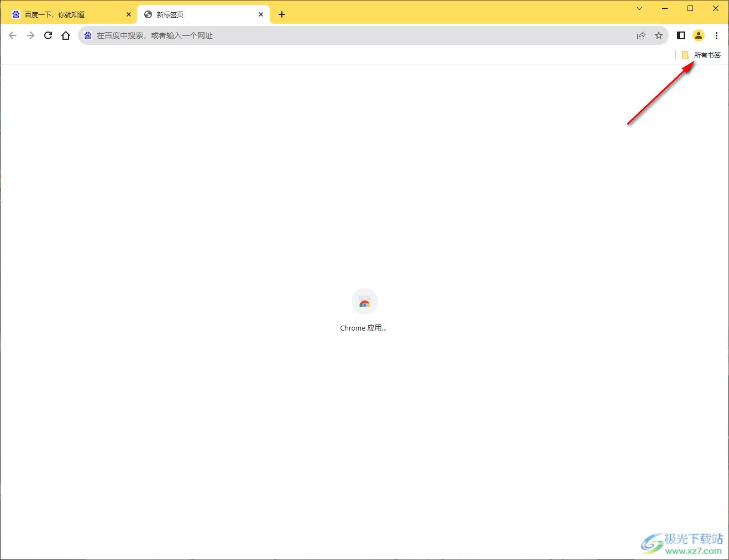Screen dimensions: 729x560
Task: Open the side panel icon
Action: [x=681, y=35]
